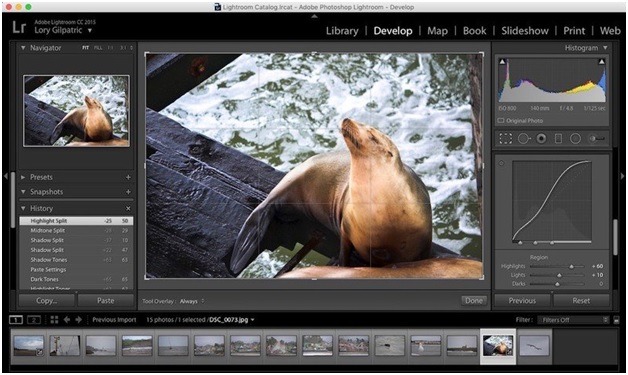The image size is (628, 375).
Task: Open Lory Gilpatric identity plate dropdown
Action: tap(90, 30)
